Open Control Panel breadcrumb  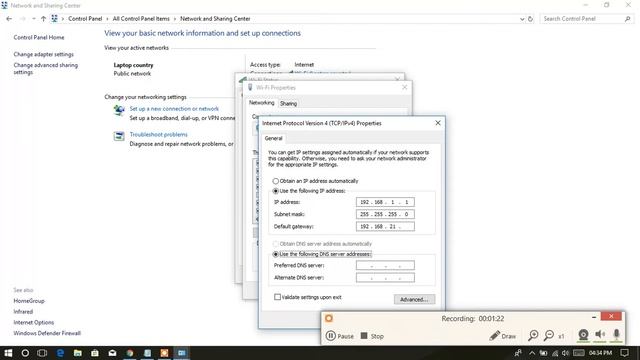[85, 19]
